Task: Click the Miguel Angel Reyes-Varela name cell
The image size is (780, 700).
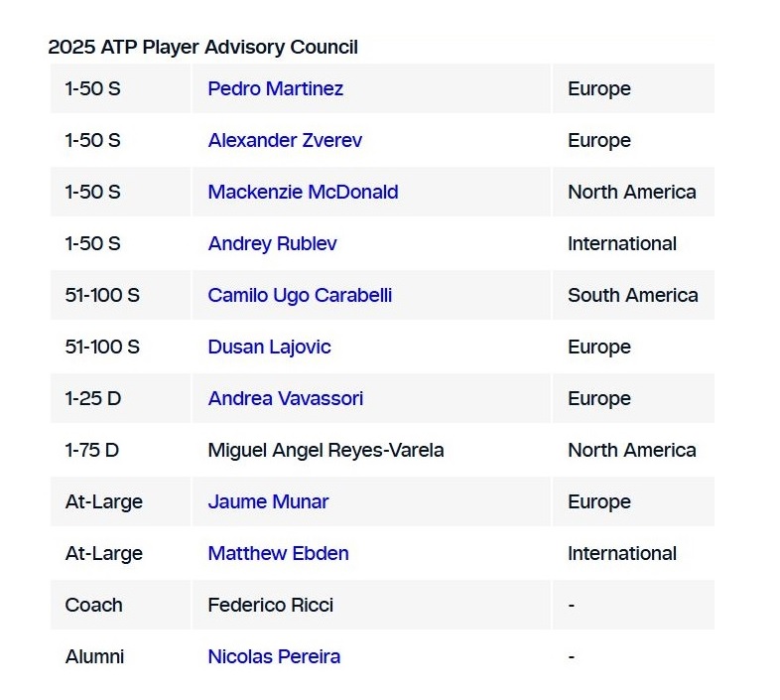Action: tap(325, 450)
